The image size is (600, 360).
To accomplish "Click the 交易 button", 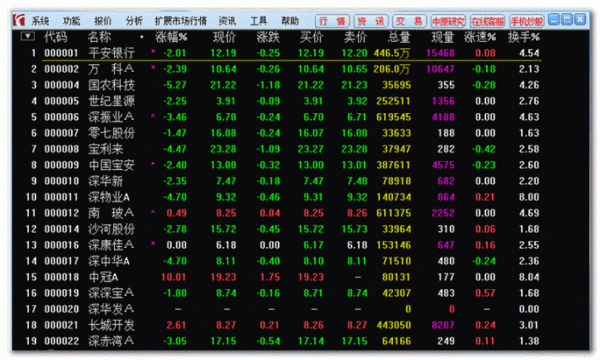I will (409, 21).
